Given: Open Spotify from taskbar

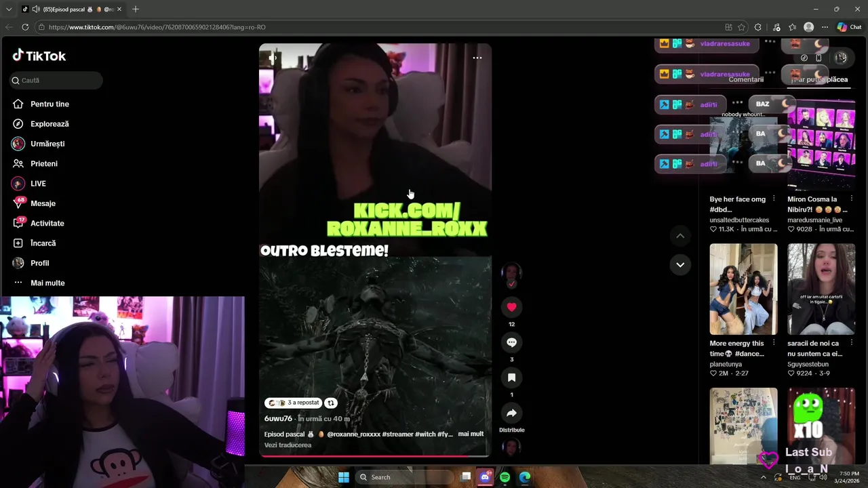Looking at the screenshot, I should 505,477.
